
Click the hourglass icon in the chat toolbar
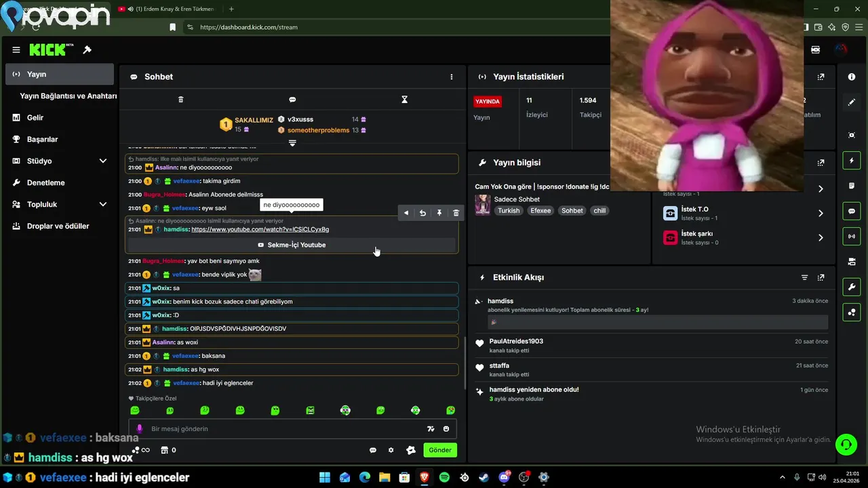[405, 100]
